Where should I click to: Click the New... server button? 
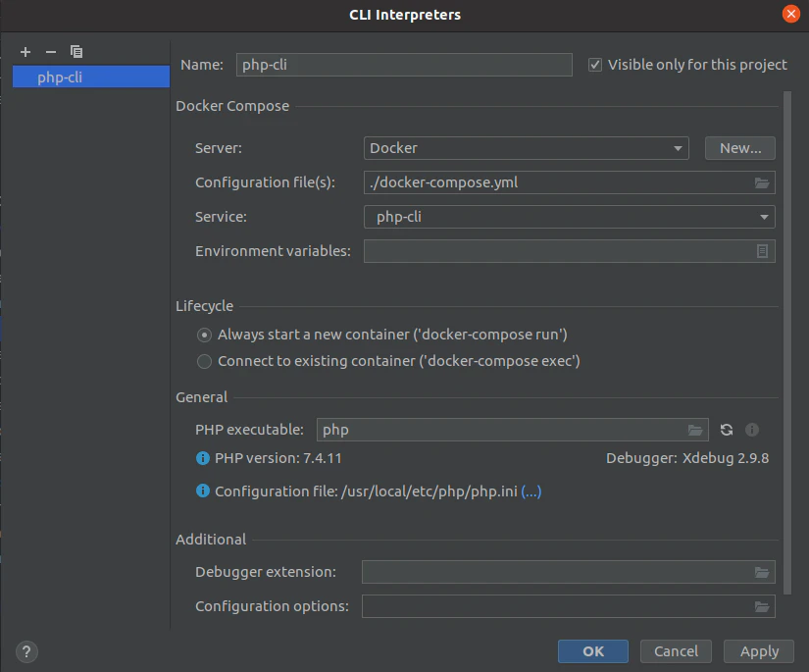pyautogui.click(x=739, y=148)
